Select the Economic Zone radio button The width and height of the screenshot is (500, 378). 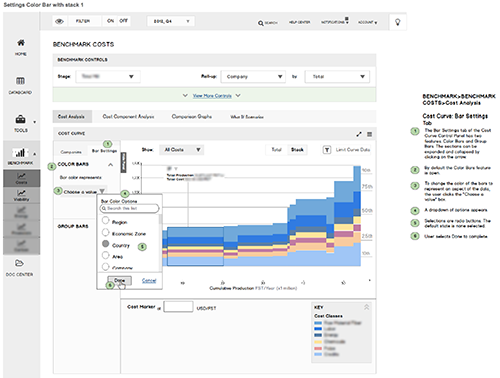(105, 232)
